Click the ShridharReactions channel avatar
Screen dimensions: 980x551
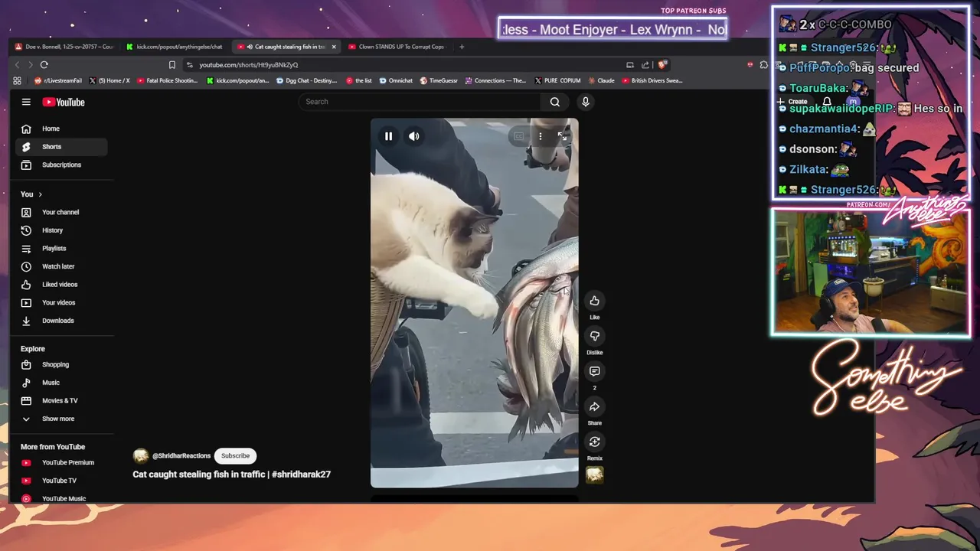[141, 456]
